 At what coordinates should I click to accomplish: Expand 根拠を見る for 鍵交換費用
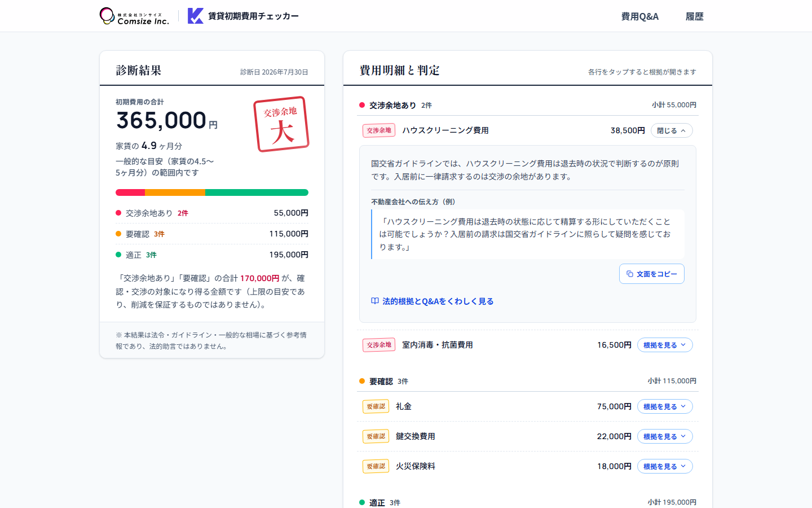click(x=665, y=436)
